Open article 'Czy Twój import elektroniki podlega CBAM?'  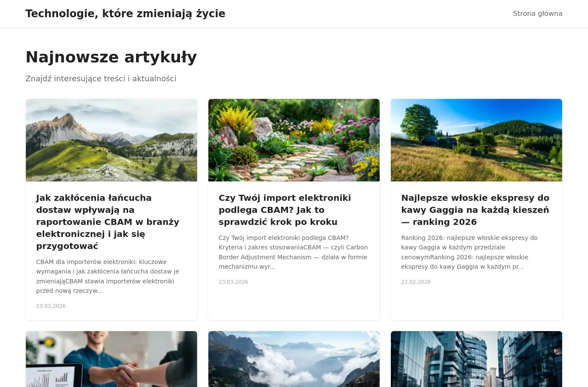(x=285, y=210)
